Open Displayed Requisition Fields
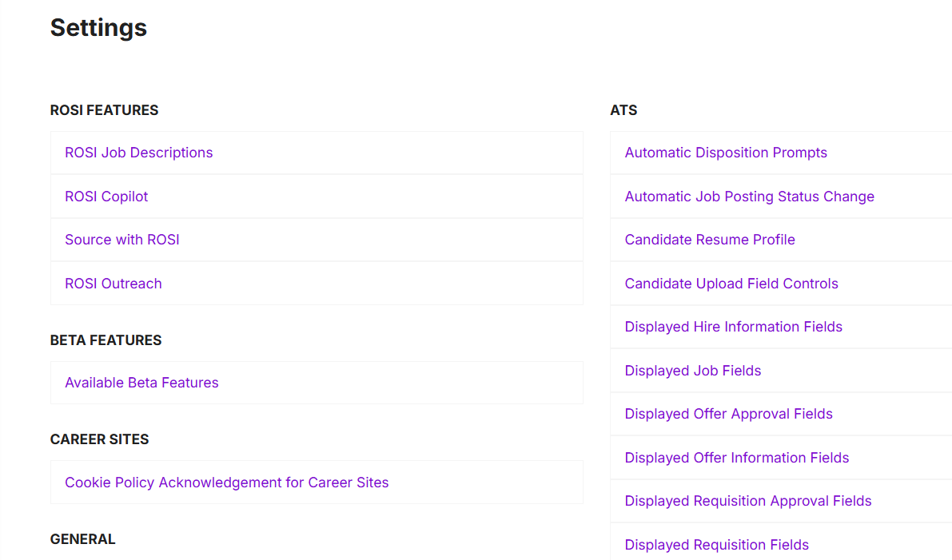Screen dimensions: 952x560 pos(716,545)
